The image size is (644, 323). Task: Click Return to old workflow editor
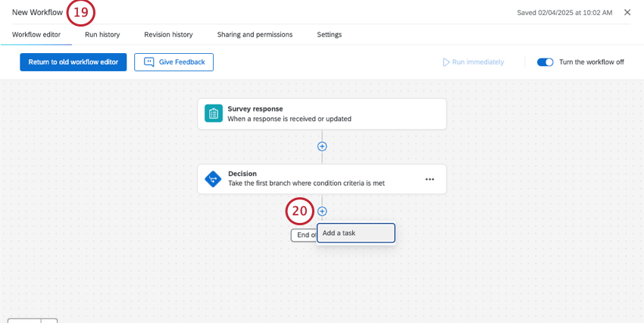click(73, 62)
